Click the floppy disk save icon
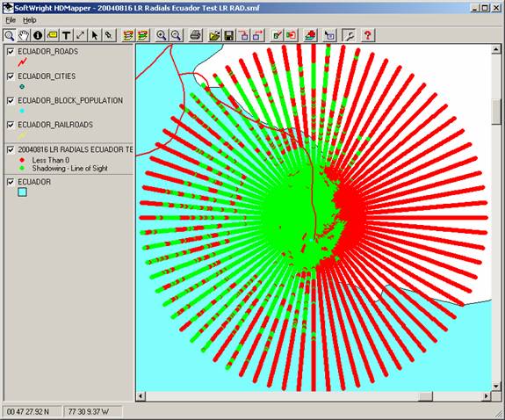505x420 pixels. point(229,35)
